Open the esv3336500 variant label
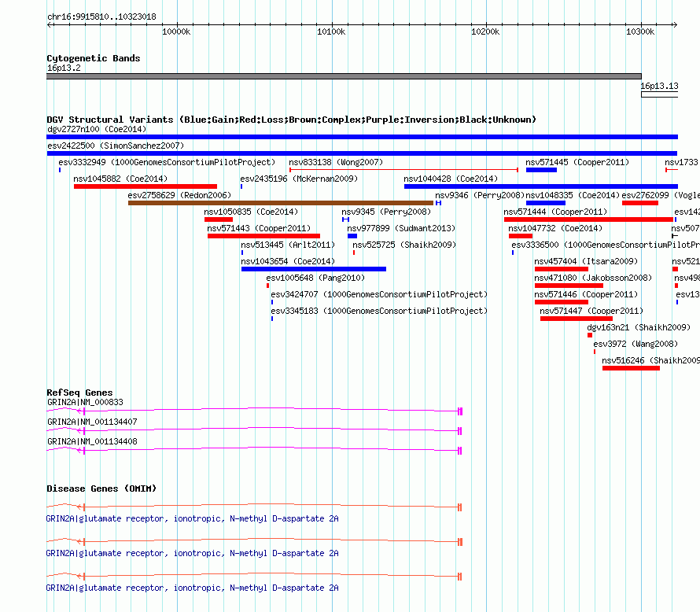700x612 pixels. [x=606, y=245]
